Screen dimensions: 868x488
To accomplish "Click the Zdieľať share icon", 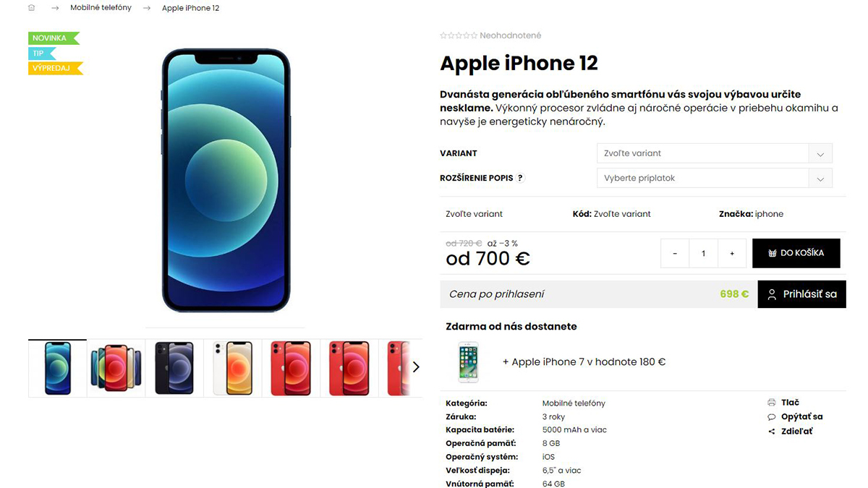I will coord(772,432).
